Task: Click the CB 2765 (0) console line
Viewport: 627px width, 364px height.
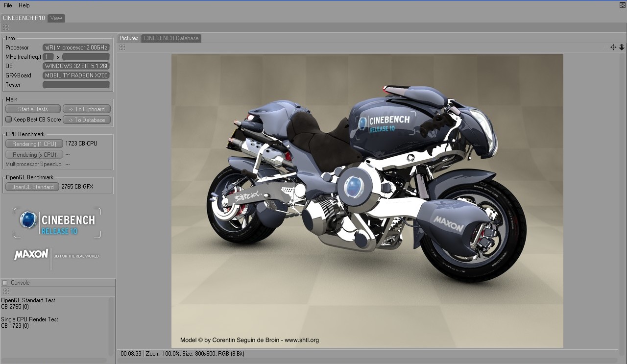Action: (x=15, y=307)
